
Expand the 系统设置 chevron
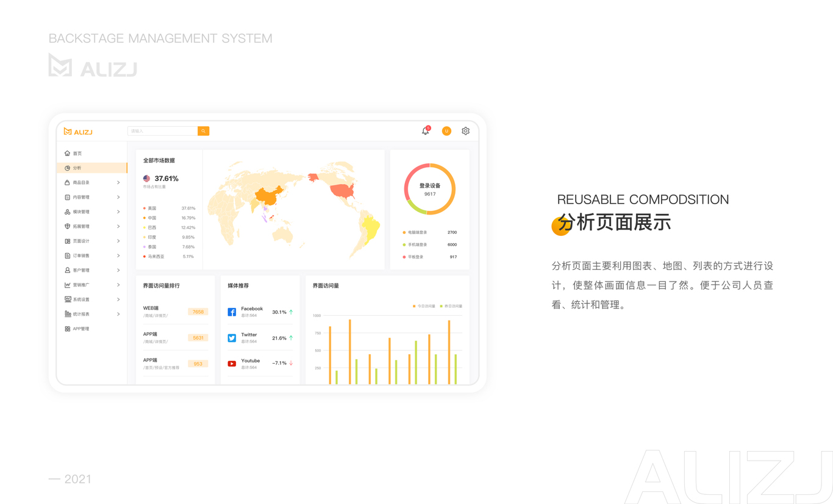(118, 300)
